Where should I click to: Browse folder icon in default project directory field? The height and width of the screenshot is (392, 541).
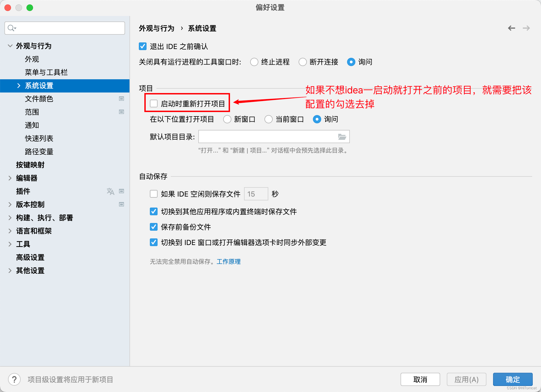(x=342, y=137)
